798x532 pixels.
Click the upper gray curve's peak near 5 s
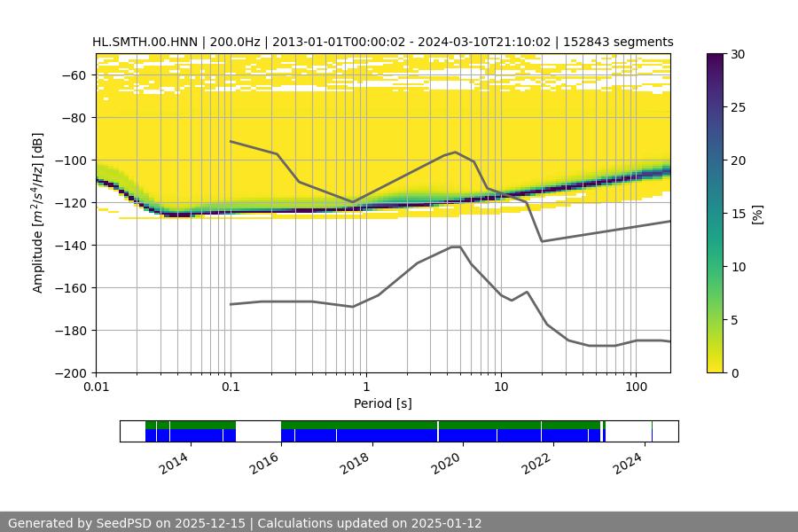[456, 152]
